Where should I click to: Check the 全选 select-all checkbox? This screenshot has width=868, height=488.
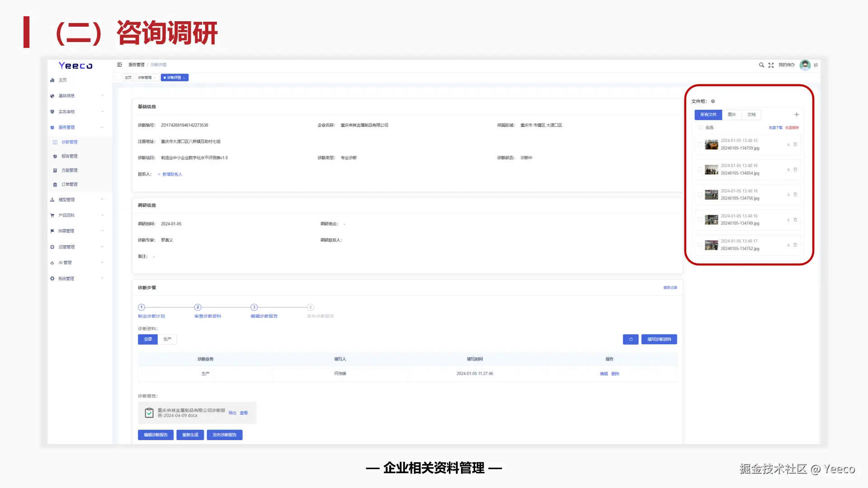click(x=701, y=127)
